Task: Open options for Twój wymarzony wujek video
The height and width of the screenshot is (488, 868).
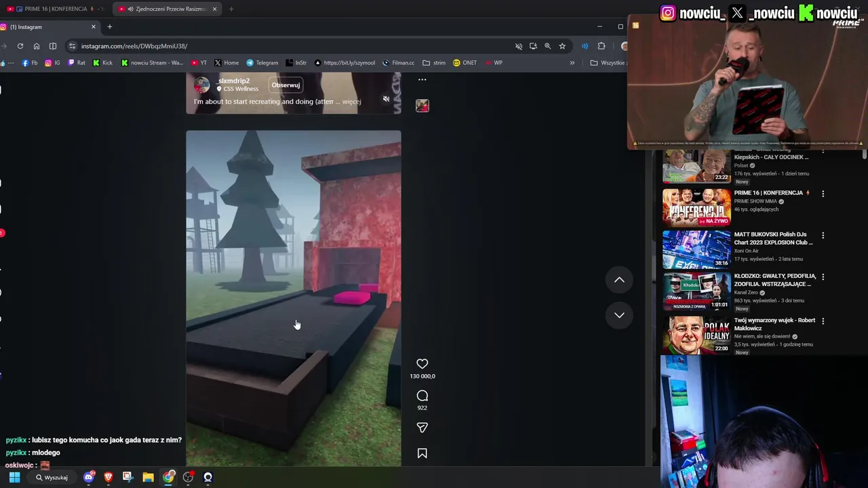Action: (x=823, y=321)
